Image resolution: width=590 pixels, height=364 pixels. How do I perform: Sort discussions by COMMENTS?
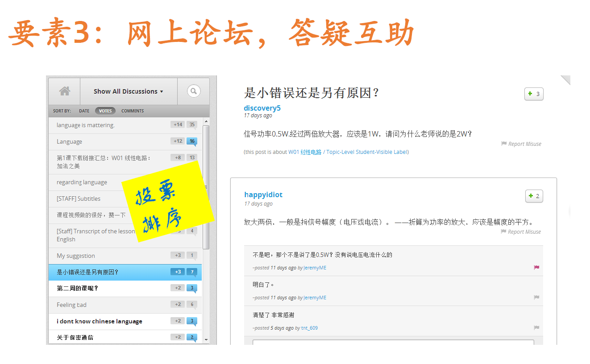click(133, 111)
